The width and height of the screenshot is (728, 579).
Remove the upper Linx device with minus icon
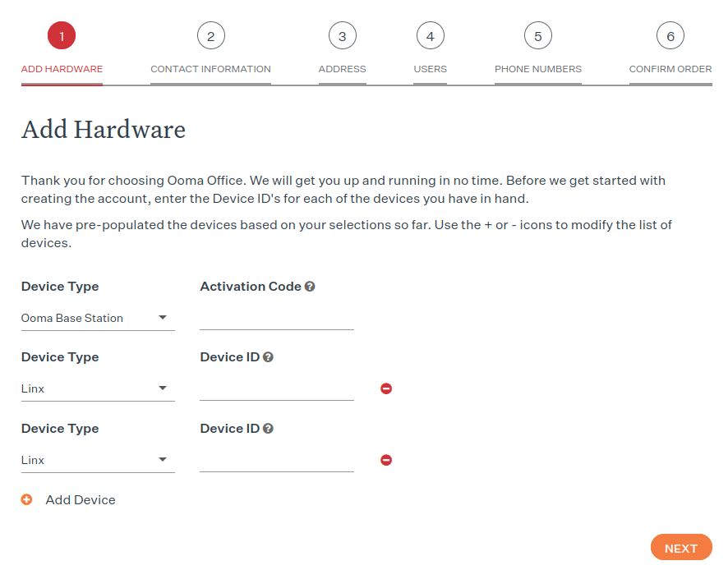386,388
